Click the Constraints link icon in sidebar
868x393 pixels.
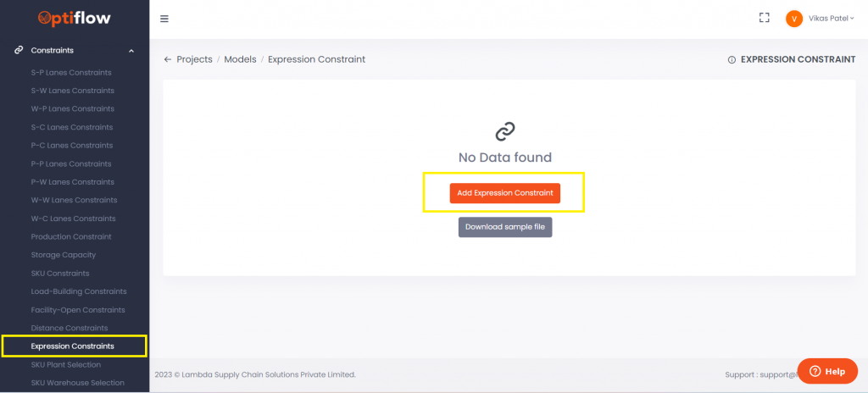click(x=19, y=50)
